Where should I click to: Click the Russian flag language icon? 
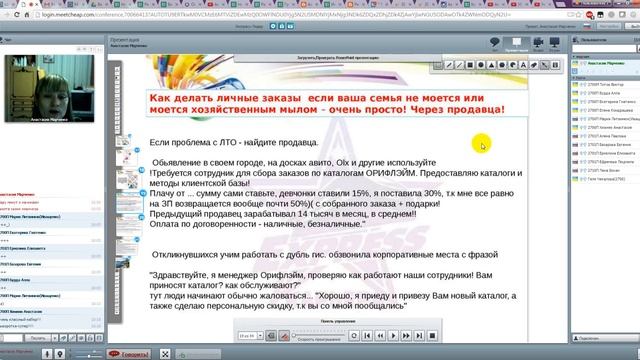[587, 26]
